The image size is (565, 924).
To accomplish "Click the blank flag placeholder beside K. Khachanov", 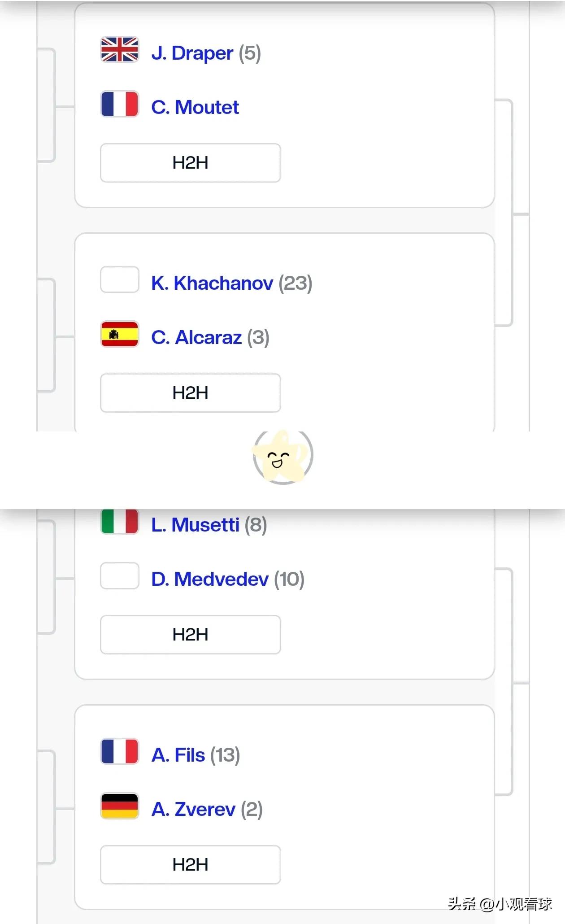I will click(120, 279).
